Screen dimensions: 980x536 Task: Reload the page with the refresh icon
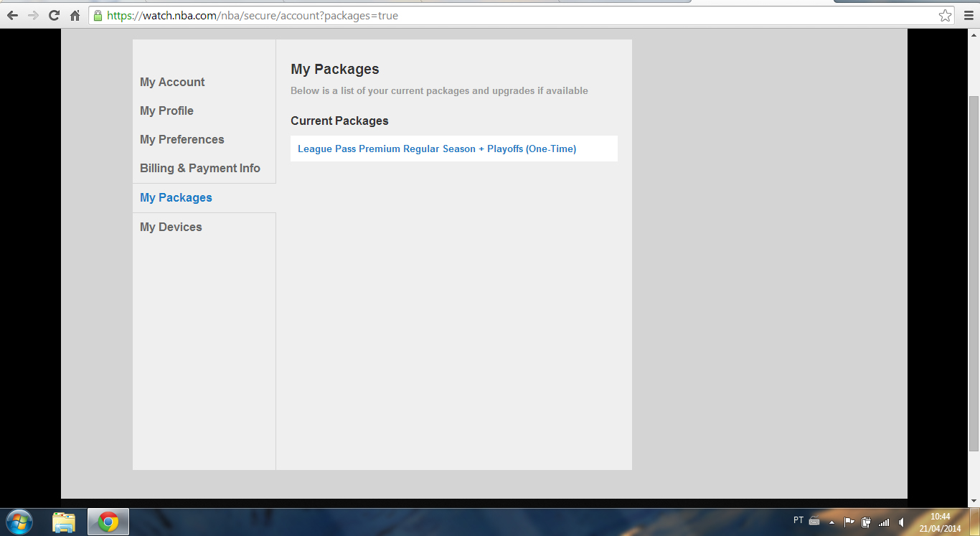pos(54,15)
